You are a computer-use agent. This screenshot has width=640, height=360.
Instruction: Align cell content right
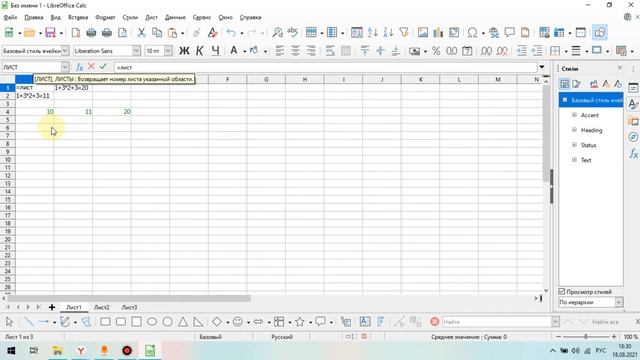click(311, 51)
